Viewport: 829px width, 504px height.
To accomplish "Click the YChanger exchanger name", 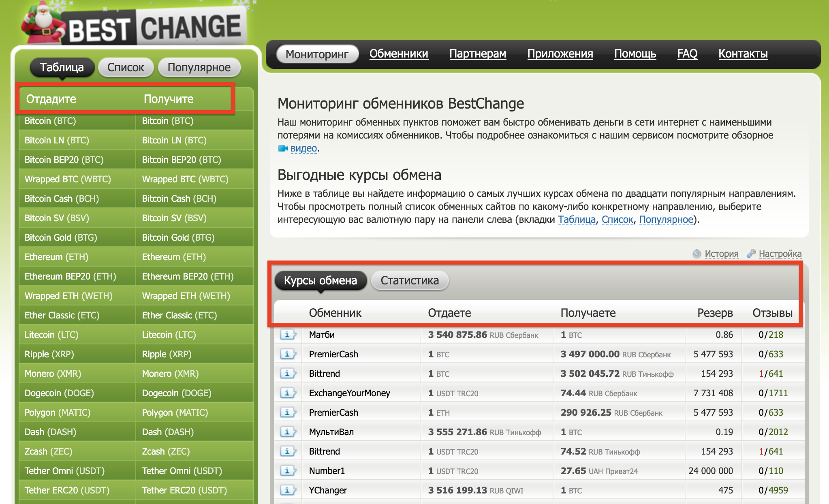I will (x=328, y=490).
